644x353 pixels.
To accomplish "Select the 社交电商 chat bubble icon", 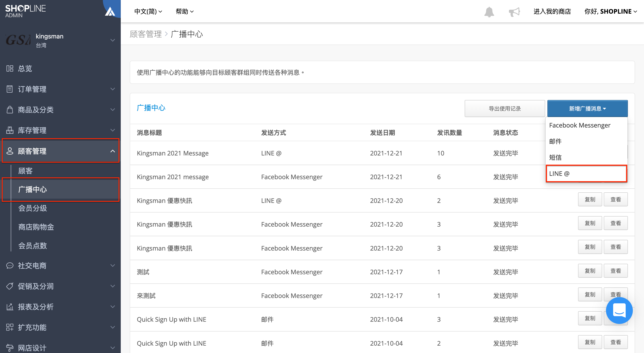I will point(9,266).
